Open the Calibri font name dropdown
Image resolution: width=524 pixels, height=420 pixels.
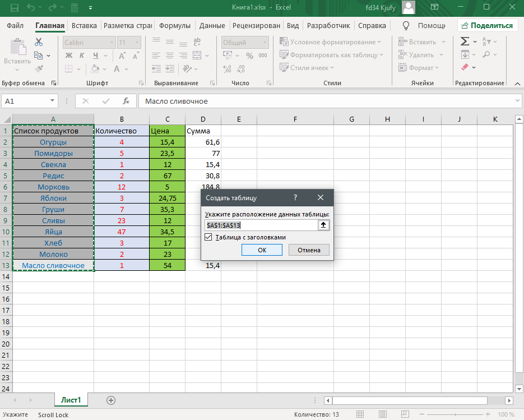coord(110,42)
